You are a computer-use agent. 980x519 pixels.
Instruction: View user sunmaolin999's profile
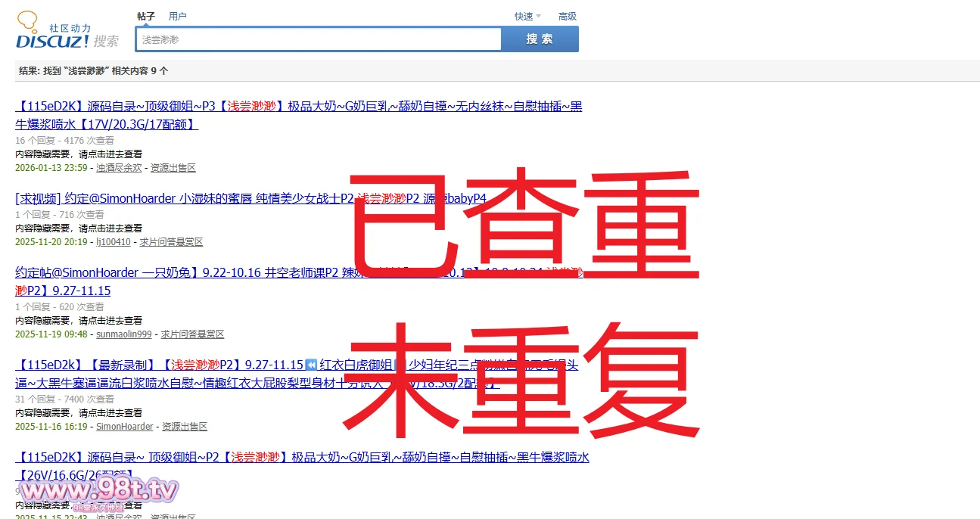pos(123,334)
